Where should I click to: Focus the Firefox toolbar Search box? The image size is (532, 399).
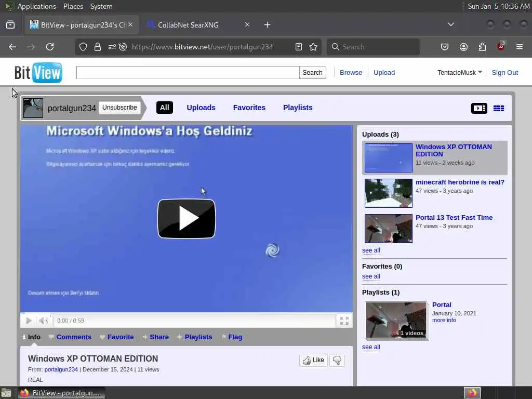pyautogui.click(x=373, y=47)
